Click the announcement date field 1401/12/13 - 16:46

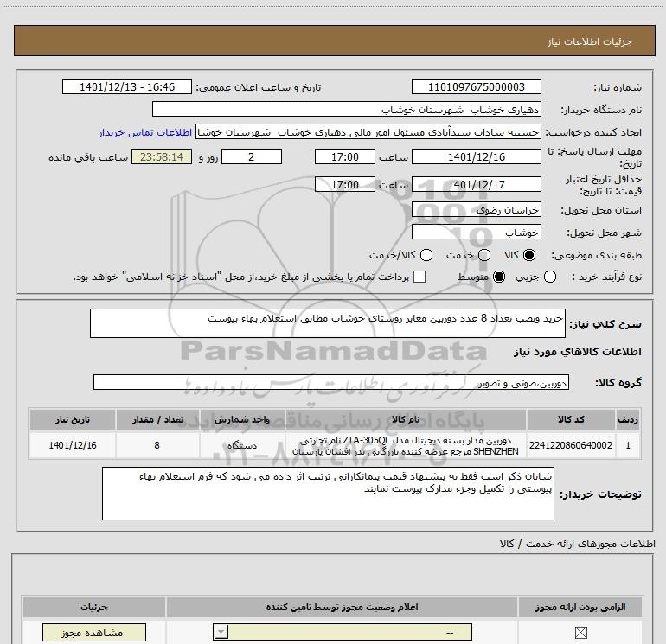click(x=127, y=86)
